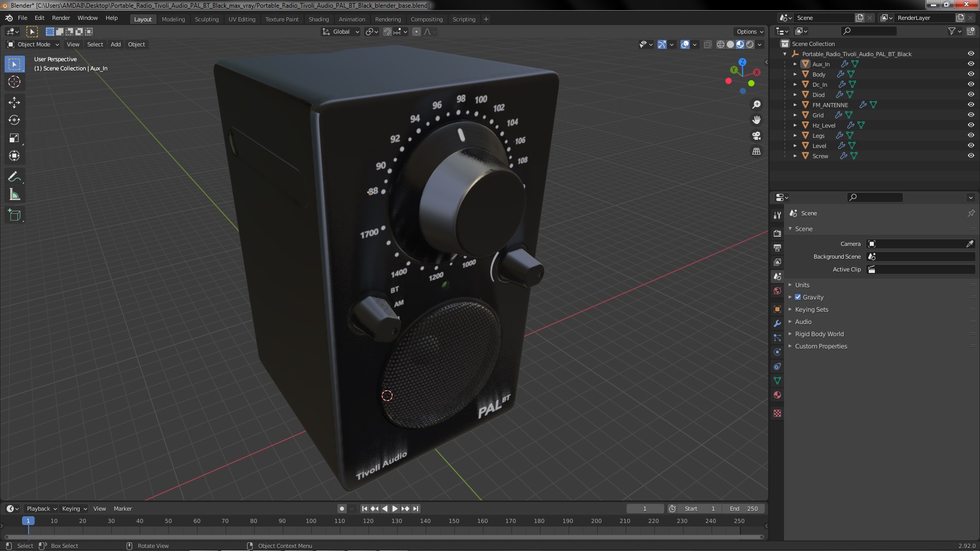Toggle the camera view icon

tap(756, 136)
